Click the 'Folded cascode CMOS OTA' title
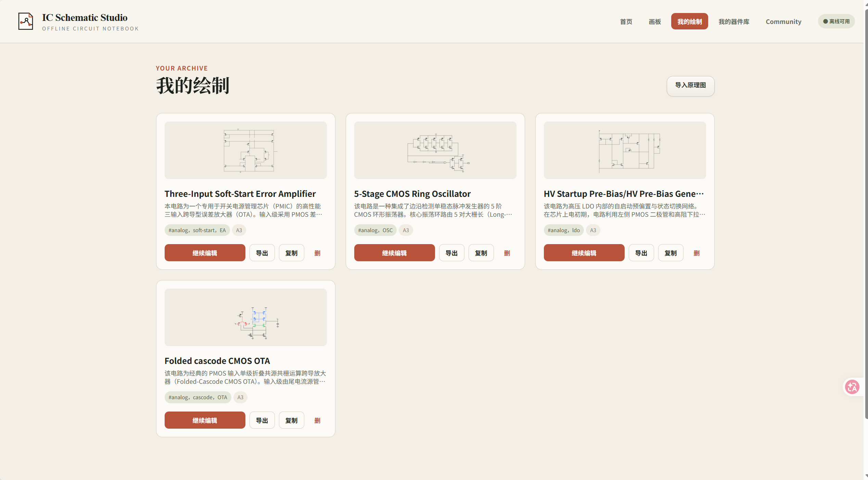 tap(217, 361)
